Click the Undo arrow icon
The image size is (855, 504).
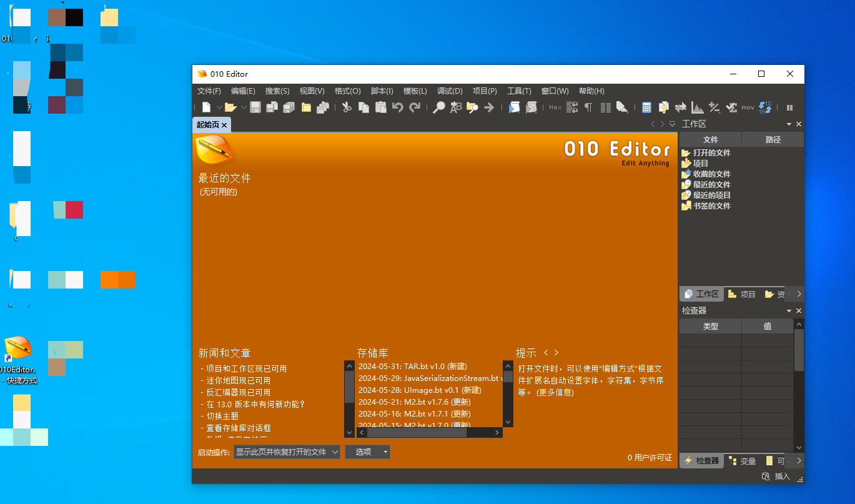coord(398,107)
